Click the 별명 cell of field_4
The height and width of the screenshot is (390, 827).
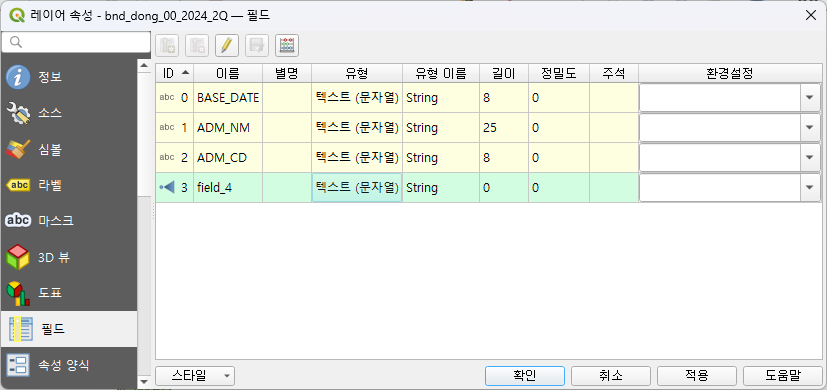tap(287, 187)
